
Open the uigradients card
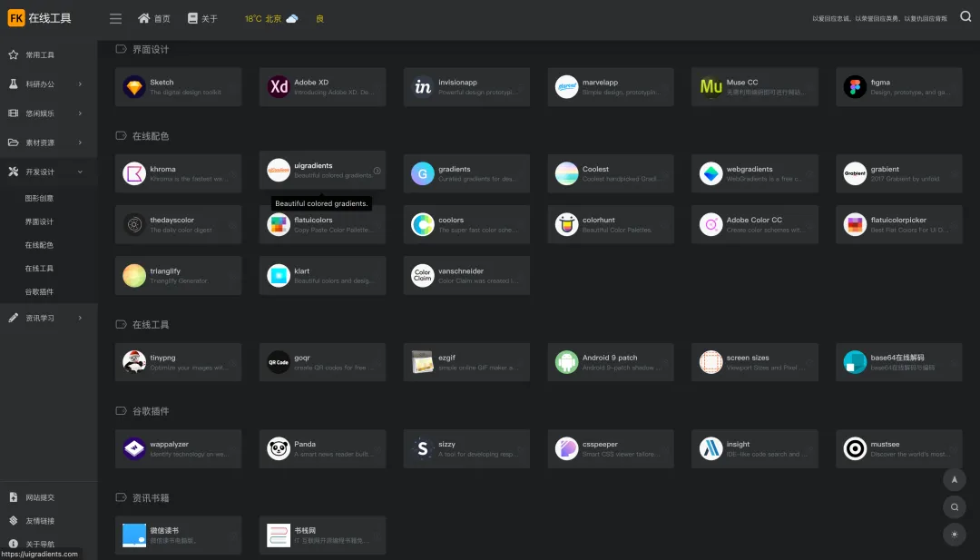tap(322, 170)
